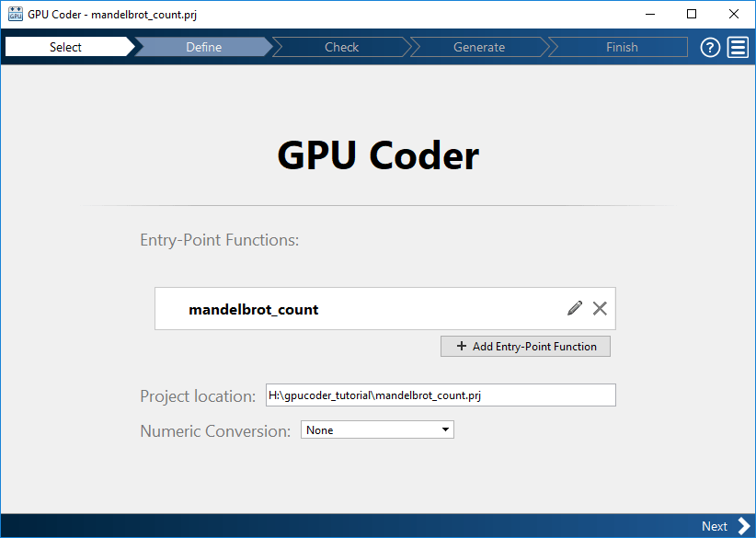Open the hamburger menu icon in the toolbar
This screenshot has width=756, height=538.
[x=738, y=47]
